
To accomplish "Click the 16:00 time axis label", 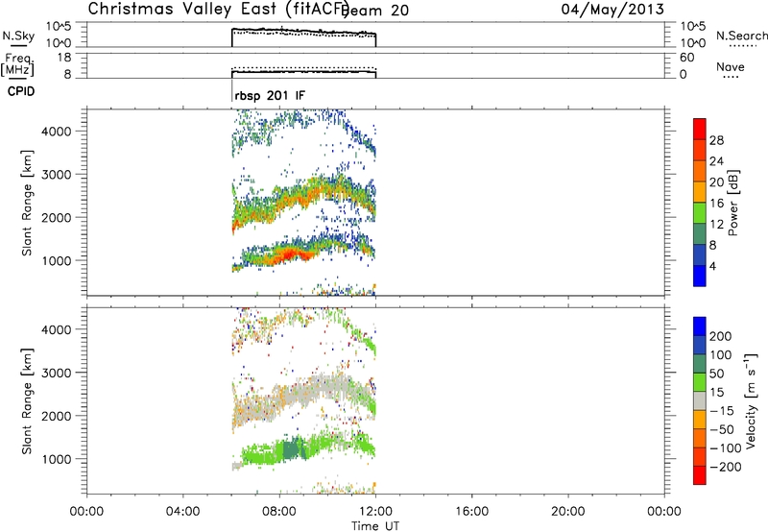I will coord(471,512).
